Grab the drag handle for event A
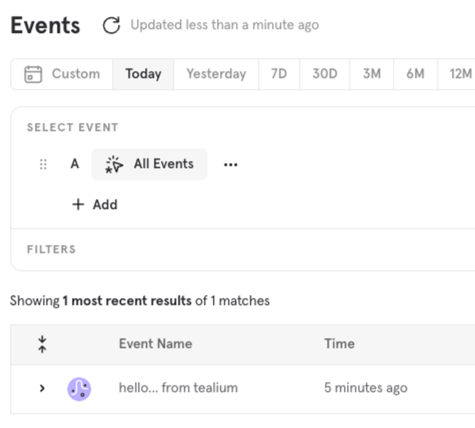 point(43,164)
